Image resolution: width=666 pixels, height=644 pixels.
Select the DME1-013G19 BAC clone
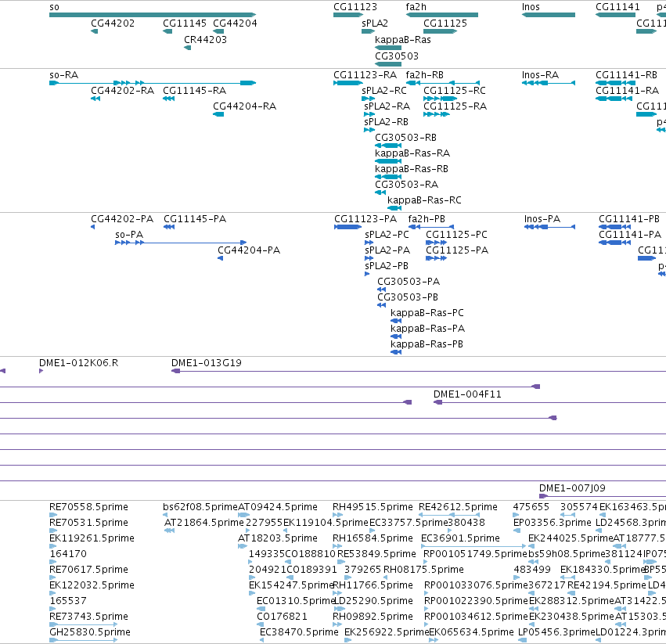(419, 371)
